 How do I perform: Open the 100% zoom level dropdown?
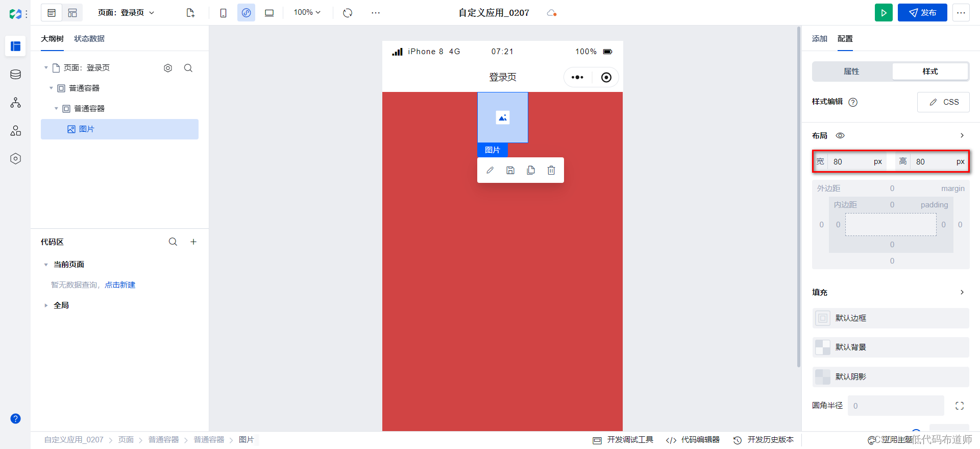(307, 12)
